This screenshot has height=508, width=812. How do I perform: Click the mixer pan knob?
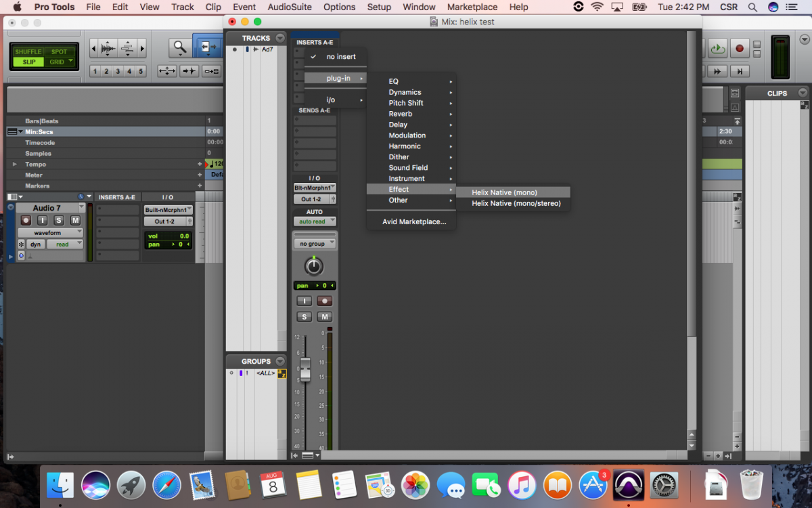(x=314, y=266)
